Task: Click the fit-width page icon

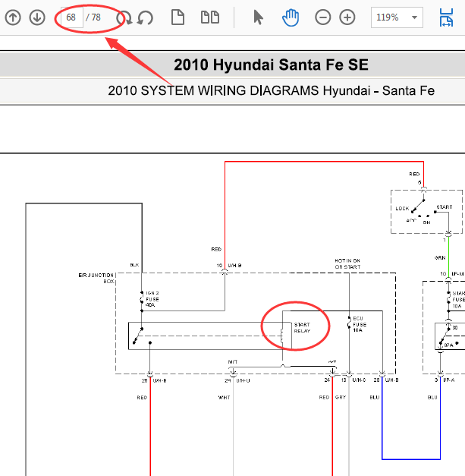Action: [x=446, y=17]
